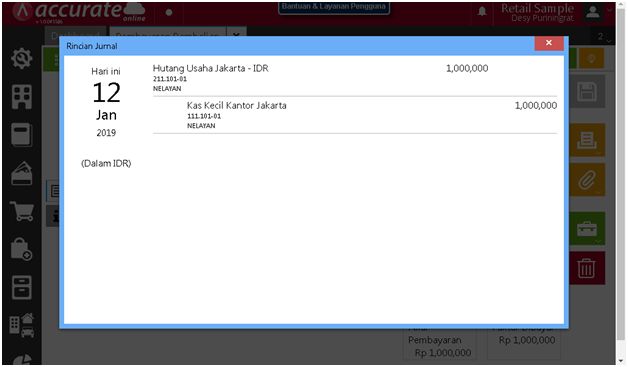Click the orange paperclip attachment icon
The image size is (628, 367).
(x=587, y=180)
